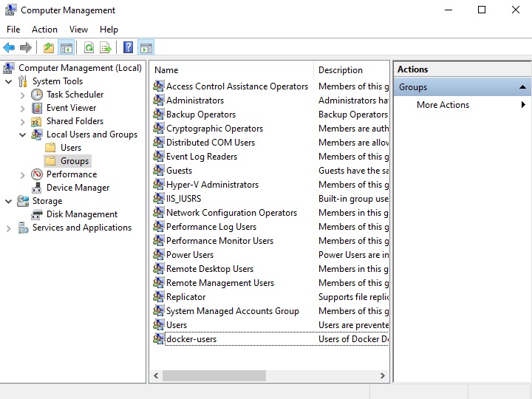Click the Device Manager icon in tree
Screen dimensions: 532x399
click(37, 188)
